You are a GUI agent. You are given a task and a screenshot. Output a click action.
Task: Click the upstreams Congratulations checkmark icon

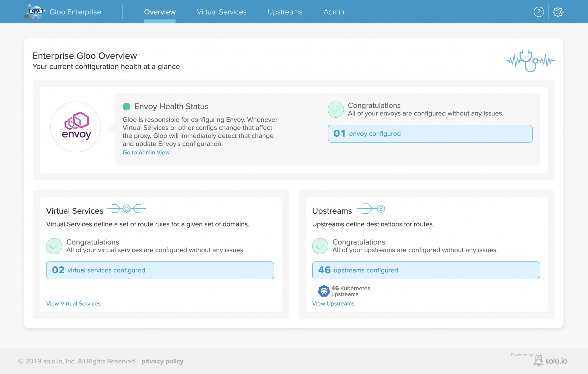pos(320,246)
